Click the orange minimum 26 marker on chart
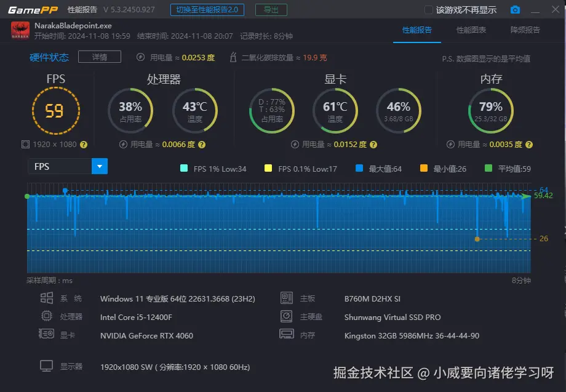The height and width of the screenshot is (392, 566). coord(477,239)
